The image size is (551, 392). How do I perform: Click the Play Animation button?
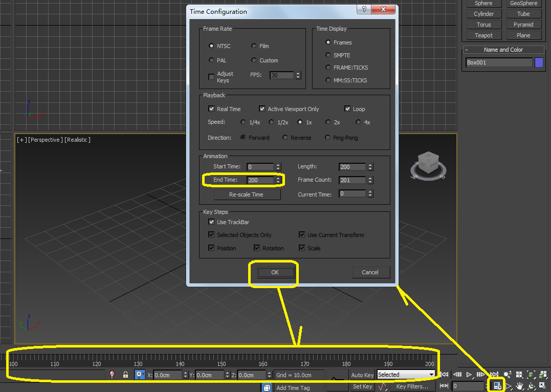[x=469, y=375]
